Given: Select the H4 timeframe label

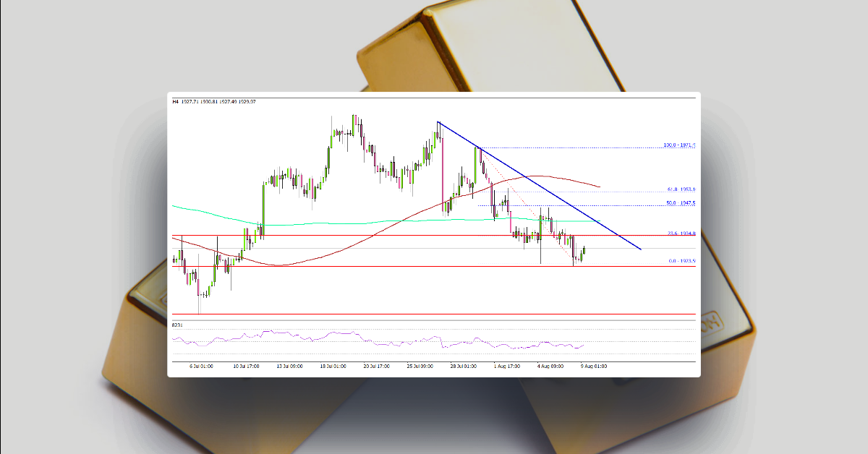Looking at the screenshot, I should tap(175, 102).
